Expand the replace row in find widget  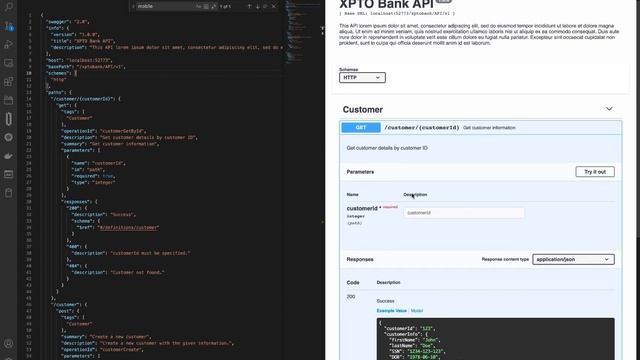coord(133,7)
